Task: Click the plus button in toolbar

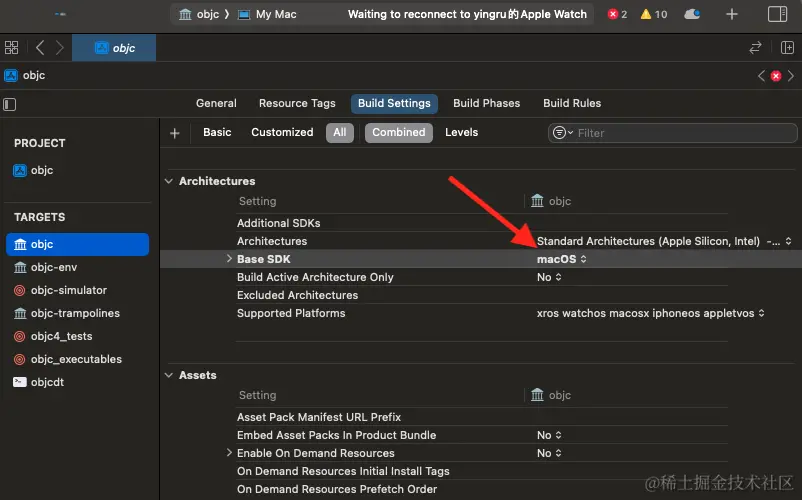Action: click(x=732, y=14)
